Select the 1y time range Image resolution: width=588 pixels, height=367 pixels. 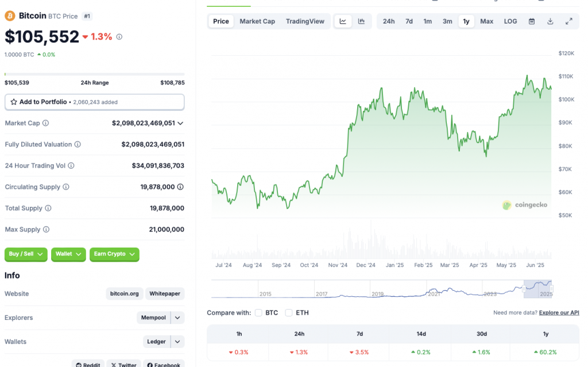pos(466,21)
